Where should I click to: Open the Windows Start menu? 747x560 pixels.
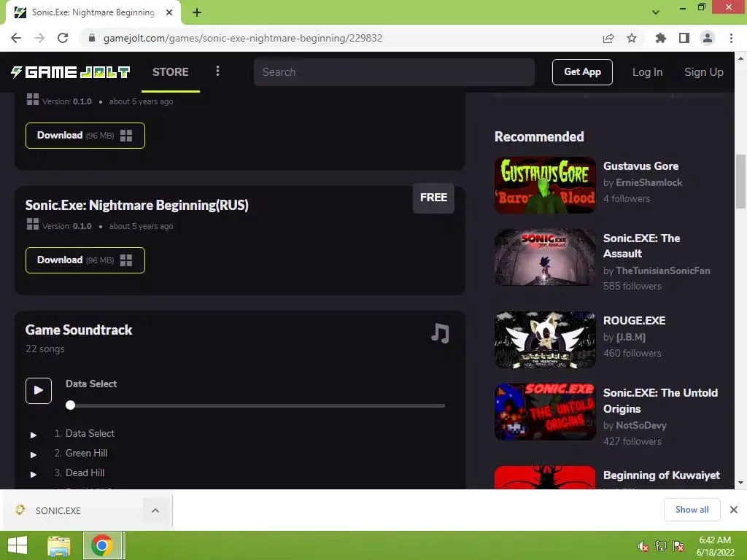18,545
